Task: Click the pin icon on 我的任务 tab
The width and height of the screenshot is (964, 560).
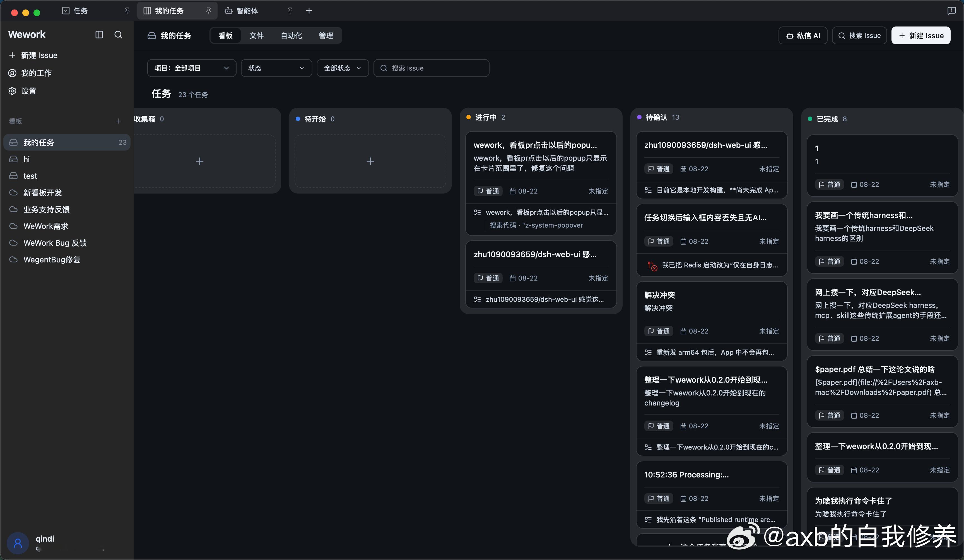Action: (x=208, y=11)
